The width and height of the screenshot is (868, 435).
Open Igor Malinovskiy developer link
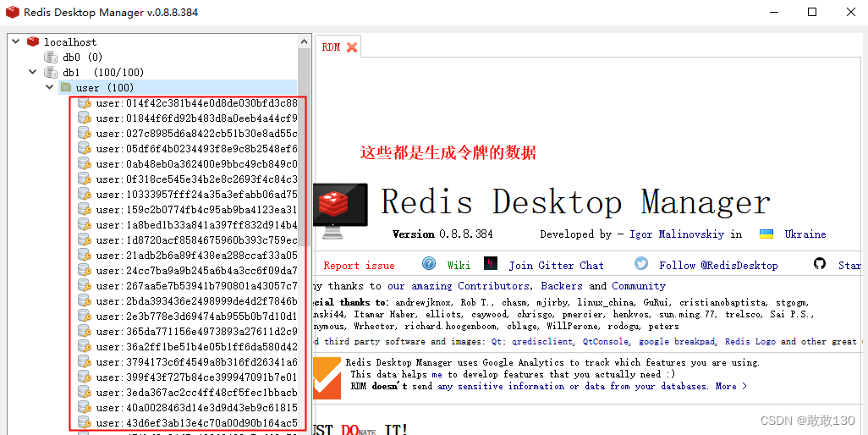tap(677, 234)
